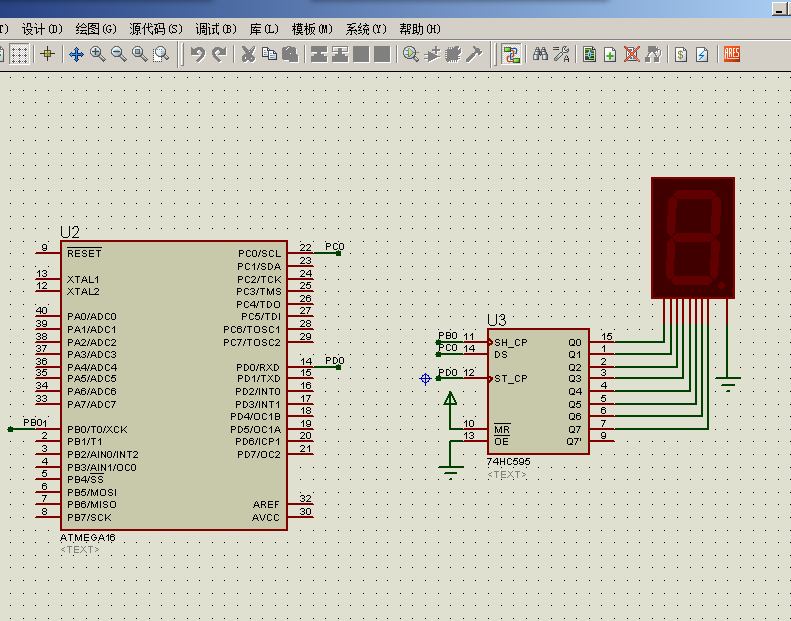Click the binoculars search icon
This screenshot has height=621, width=791.
click(540, 54)
